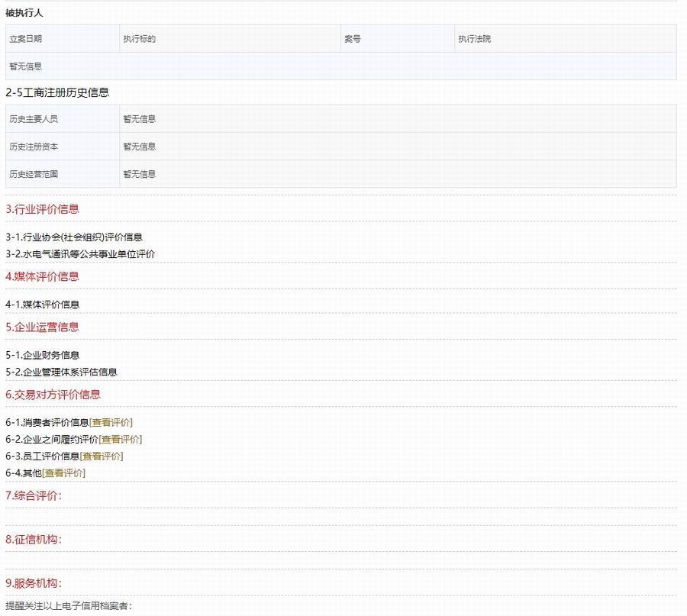Image resolution: width=687 pixels, height=616 pixels.
Task: Click the 执行标的 column header
Action: (x=139, y=39)
